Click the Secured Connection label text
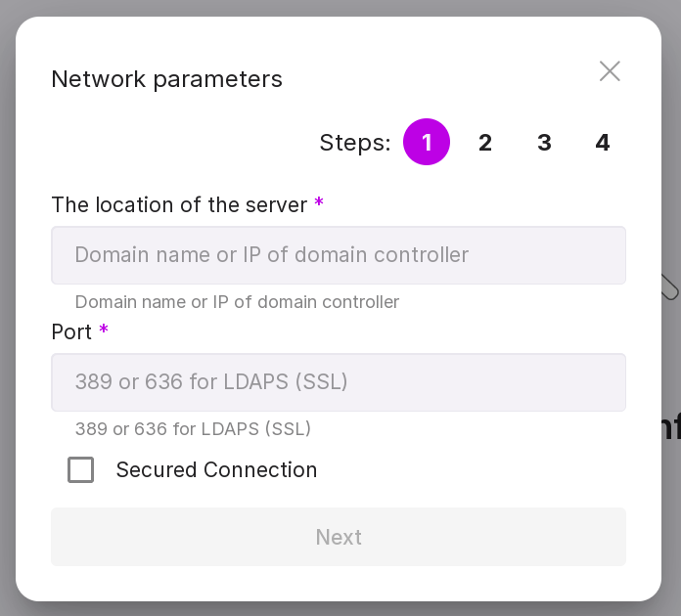The width and height of the screenshot is (681, 616). click(x=216, y=470)
